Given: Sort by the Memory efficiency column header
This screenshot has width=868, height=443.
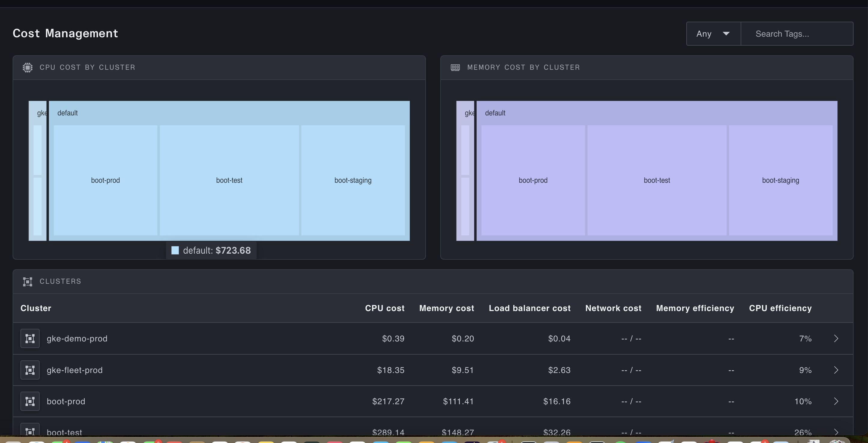Looking at the screenshot, I should (695, 308).
